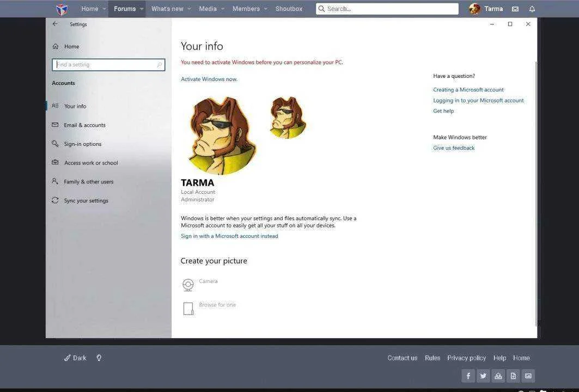579x392 pixels.
Task: Click the Sign-in options key icon
Action: (55, 144)
